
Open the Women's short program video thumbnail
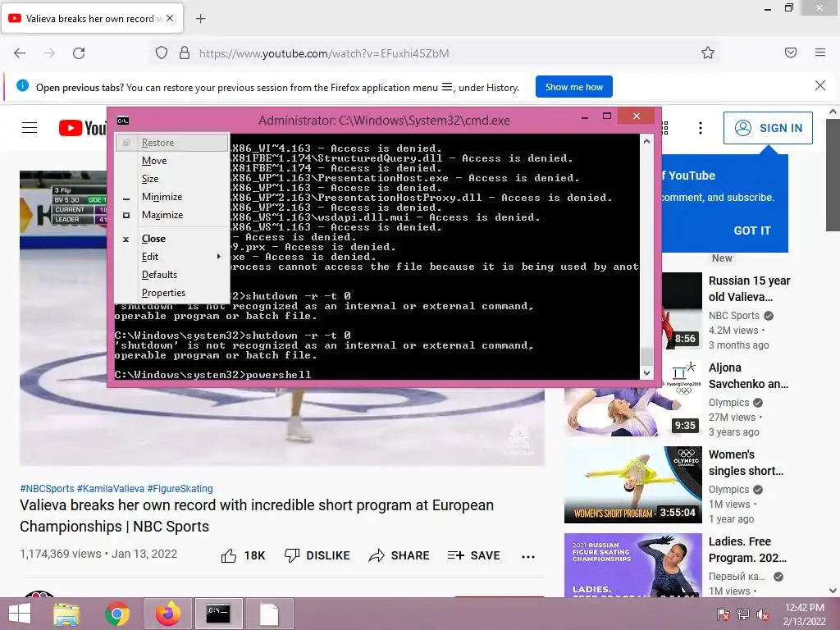tap(632, 485)
